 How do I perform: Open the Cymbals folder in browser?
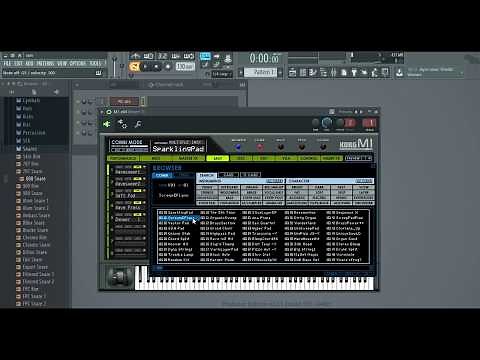click(28, 100)
